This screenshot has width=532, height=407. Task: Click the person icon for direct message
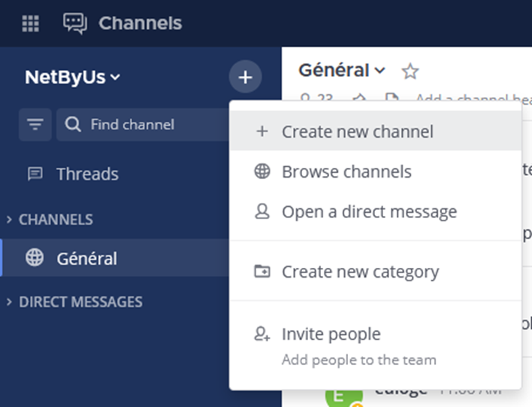[x=262, y=212]
